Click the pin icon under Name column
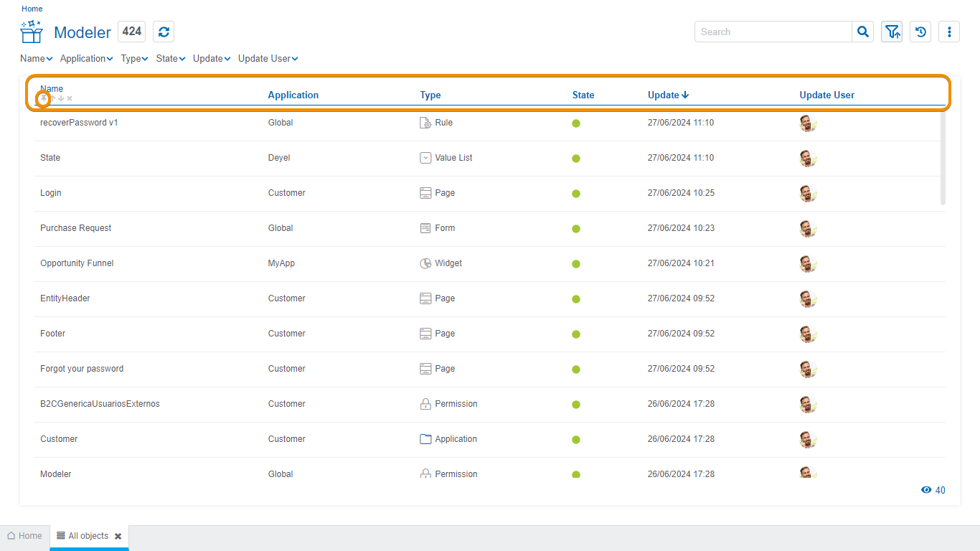The width and height of the screenshot is (980, 551). [x=44, y=98]
